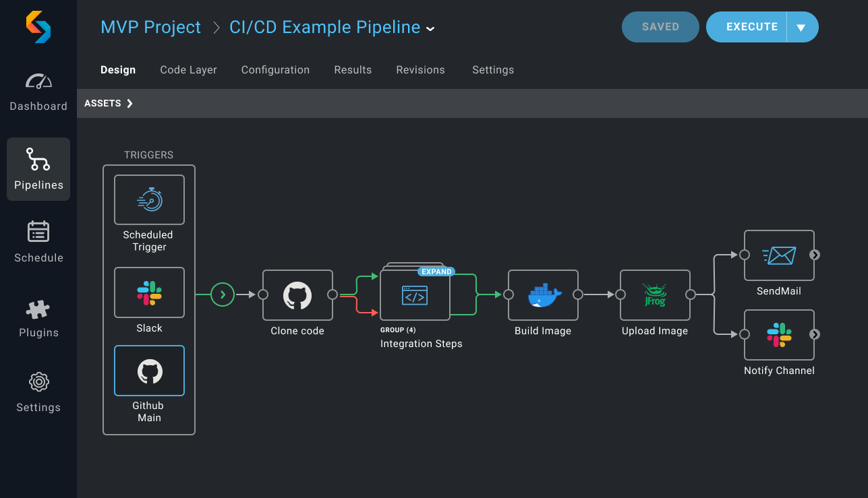The image size is (868, 498).
Task: Open the Schedule calendar icon
Action: [38, 231]
